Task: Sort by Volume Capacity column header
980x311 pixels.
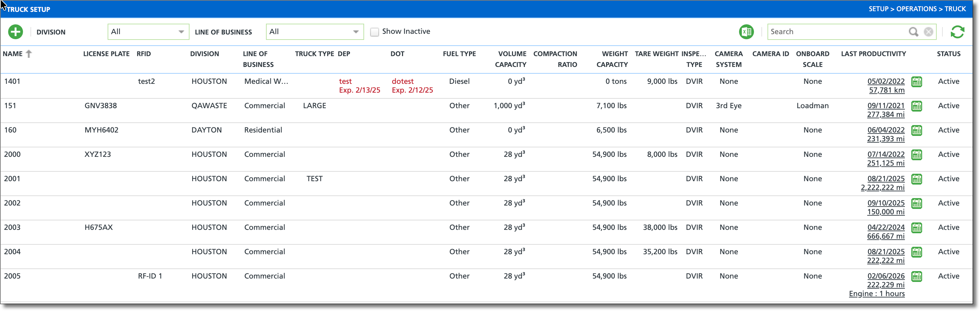Action: click(511, 59)
